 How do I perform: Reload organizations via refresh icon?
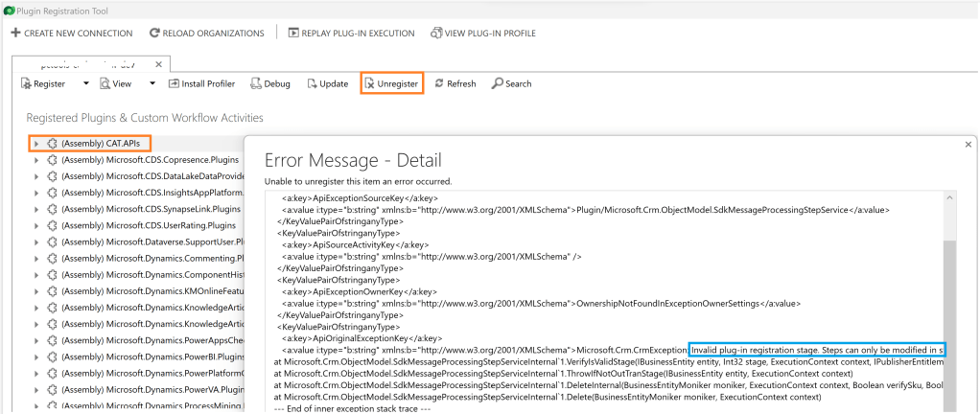[154, 34]
